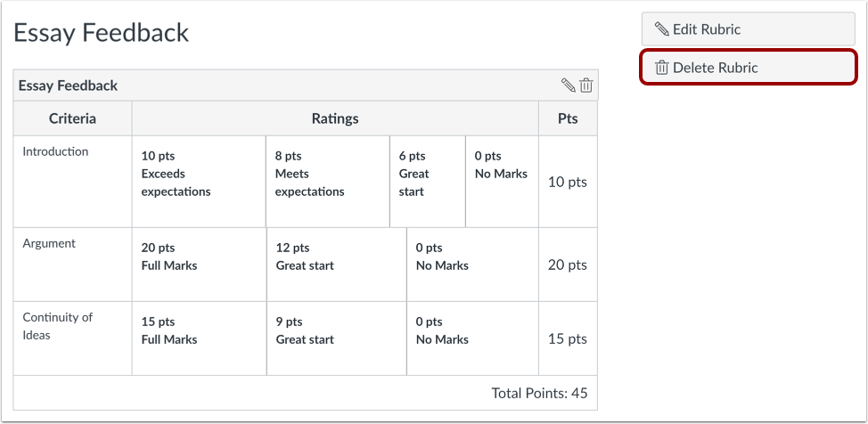Click the Ratings column header

335,118
